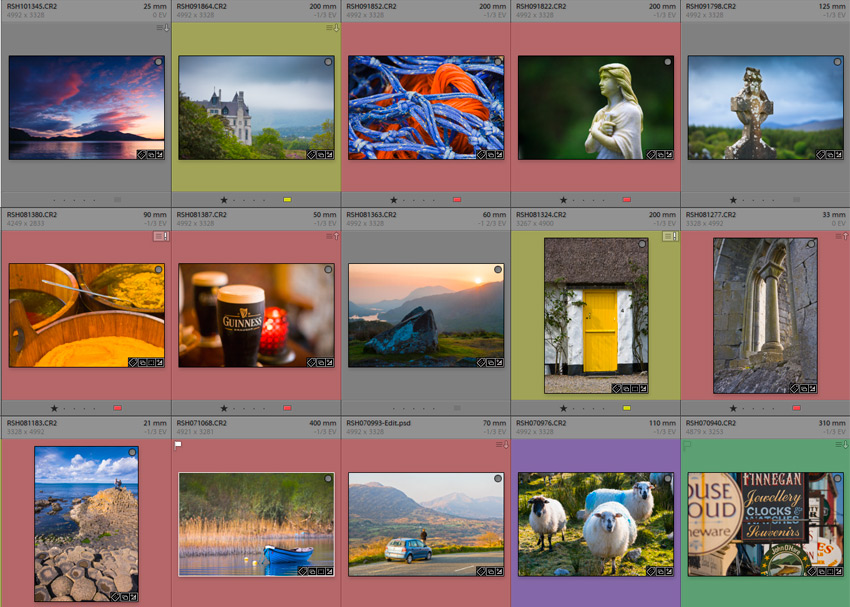Click the keyword tag badge on the Guinness photo

(311, 362)
